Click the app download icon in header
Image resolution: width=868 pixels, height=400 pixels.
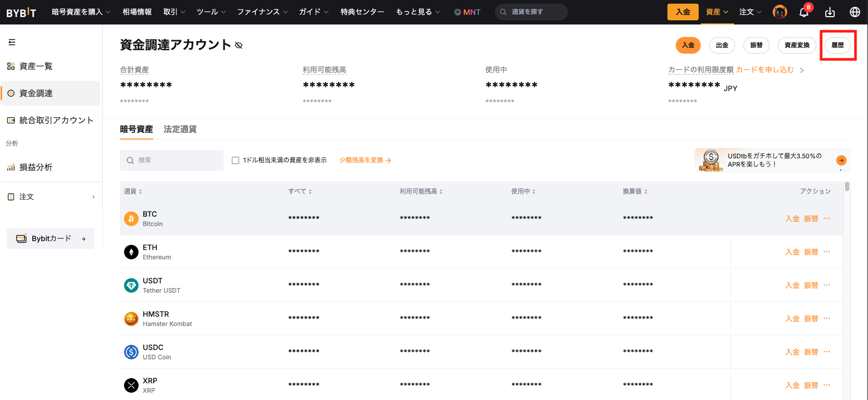(x=830, y=12)
